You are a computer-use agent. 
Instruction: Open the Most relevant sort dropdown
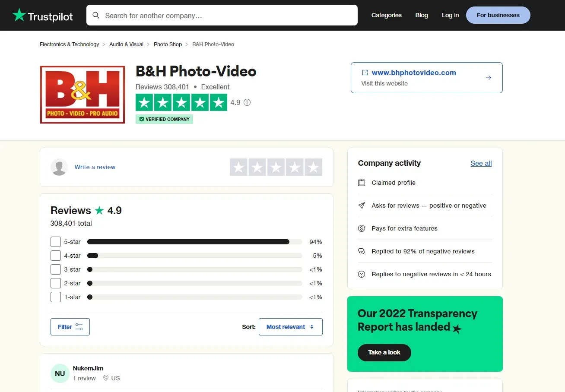[290, 327]
